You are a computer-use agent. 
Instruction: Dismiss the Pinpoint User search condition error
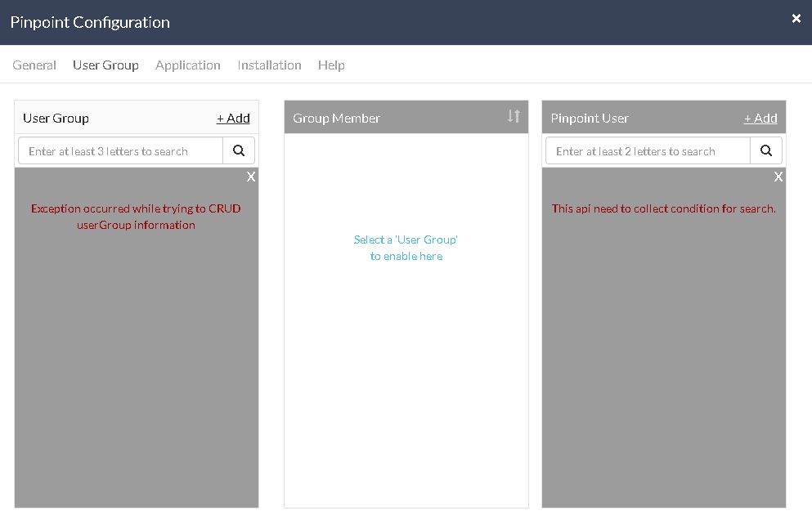click(x=778, y=177)
